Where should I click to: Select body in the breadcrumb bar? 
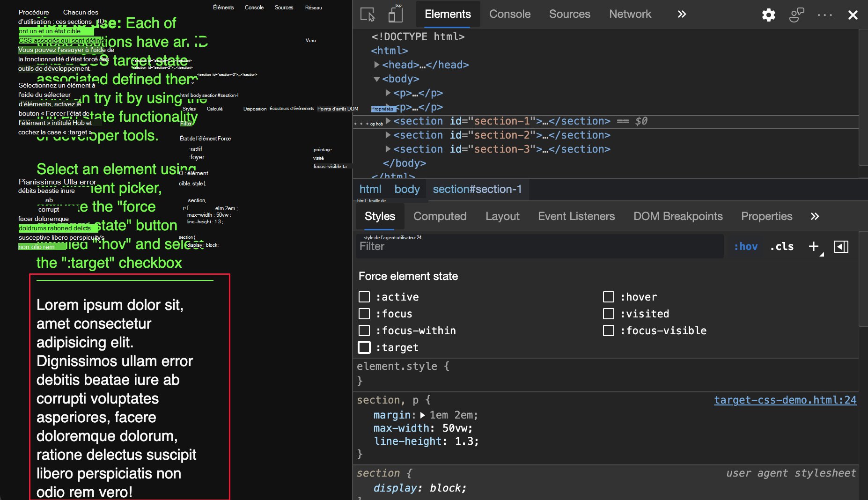406,189
